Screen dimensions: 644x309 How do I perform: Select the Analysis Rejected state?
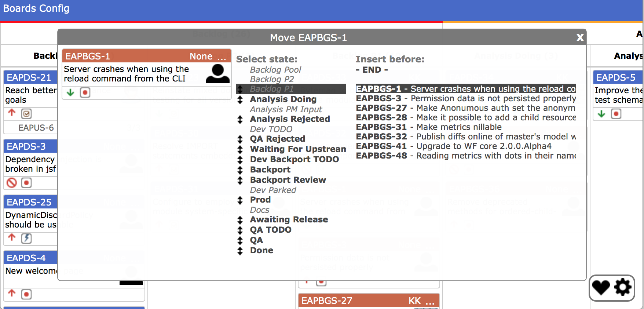[290, 119]
